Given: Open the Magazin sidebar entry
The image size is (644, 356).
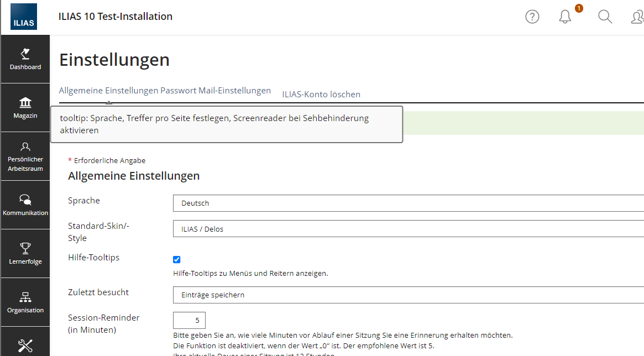Looking at the screenshot, I should click(25, 108).
